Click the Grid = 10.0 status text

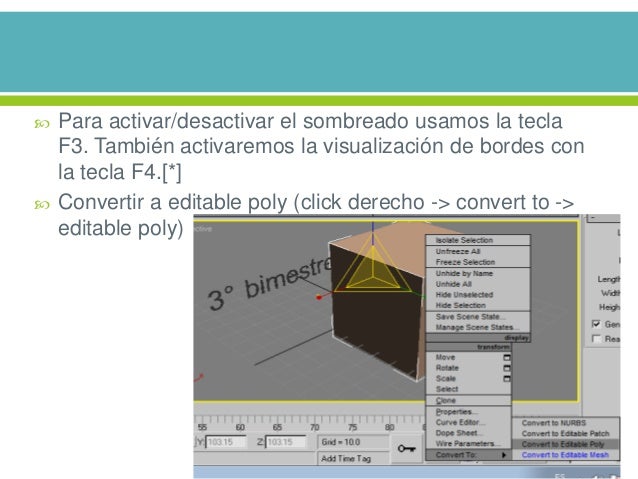(x=341, y=442)
